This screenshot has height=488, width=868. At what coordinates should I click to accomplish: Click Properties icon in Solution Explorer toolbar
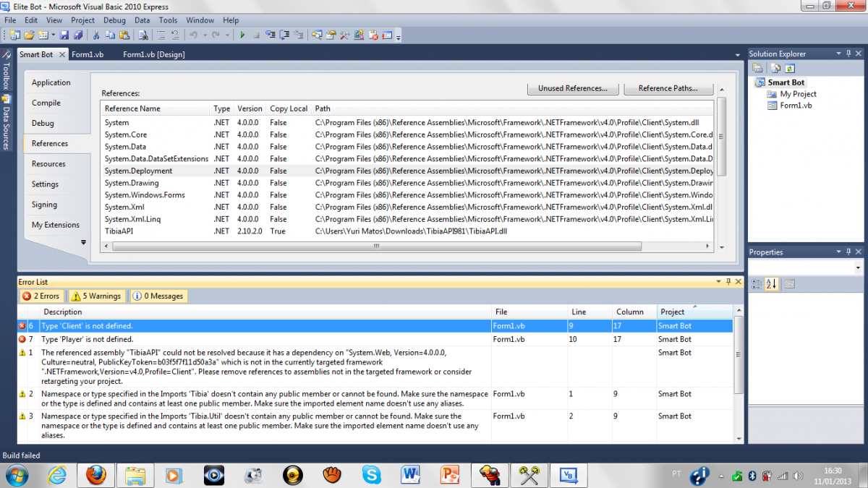point(757,68)
